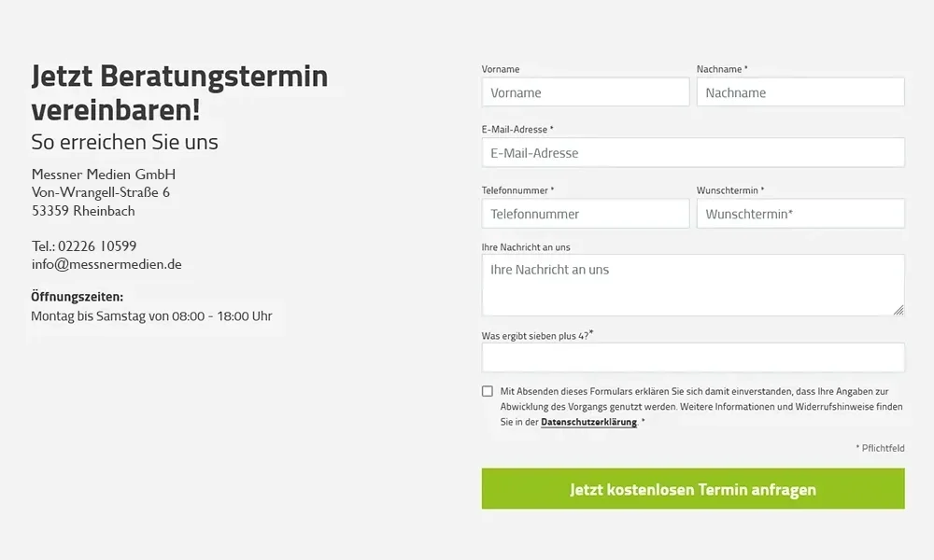
Task: Click inside the Ihre Nachricht an uns textarea
Action: click(693, 285)
